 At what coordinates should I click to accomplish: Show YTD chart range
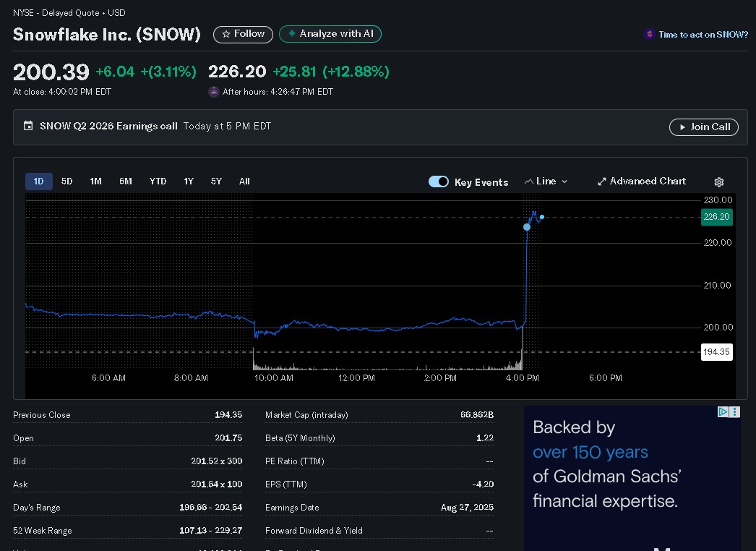point(158,181)
